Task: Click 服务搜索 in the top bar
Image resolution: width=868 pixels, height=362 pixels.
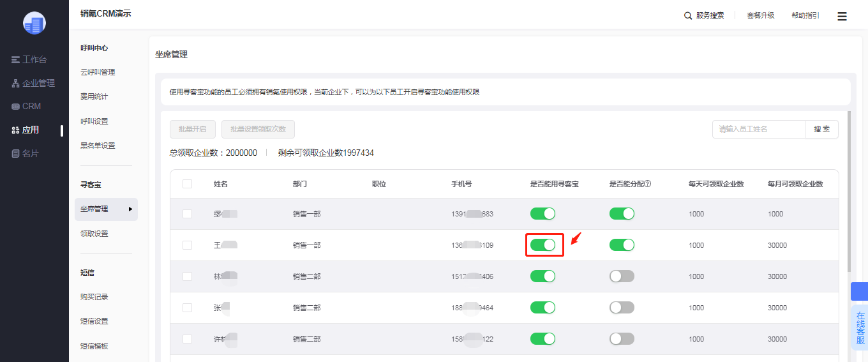Action: click(x=710, y=15)
